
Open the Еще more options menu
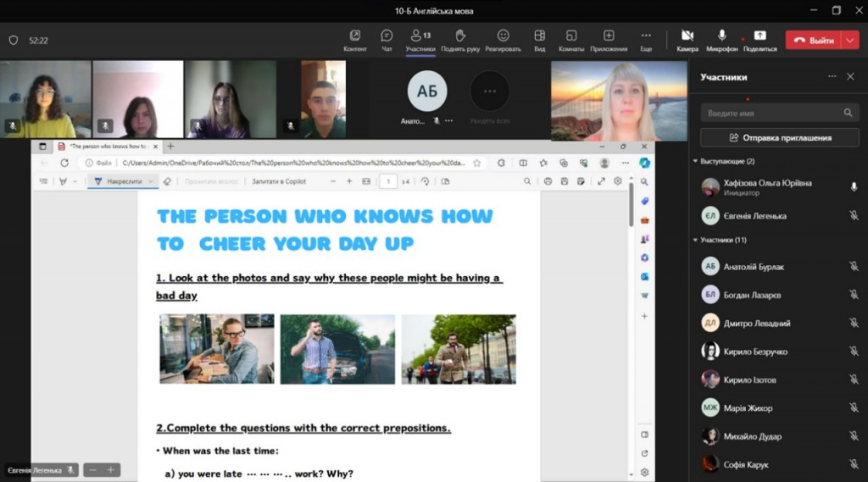coord(646,36)
